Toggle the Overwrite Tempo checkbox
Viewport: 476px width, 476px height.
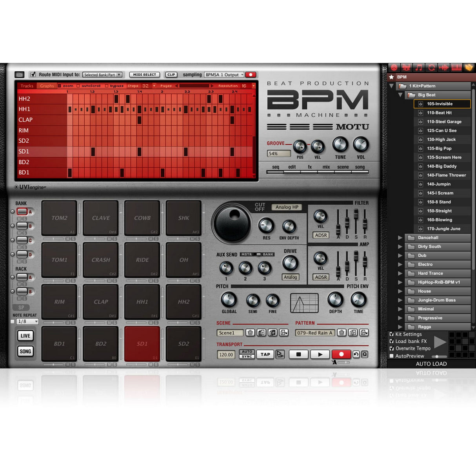[391, 349]
